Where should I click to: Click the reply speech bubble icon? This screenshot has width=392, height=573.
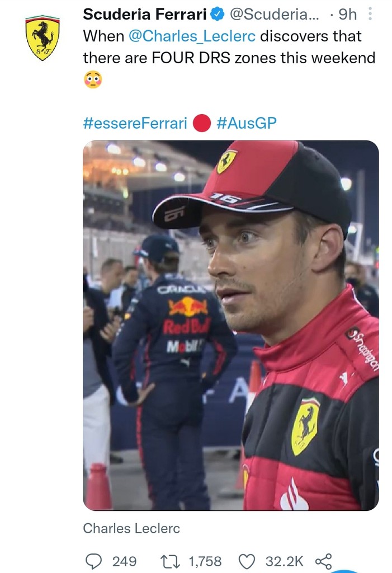tap(93, 561)
